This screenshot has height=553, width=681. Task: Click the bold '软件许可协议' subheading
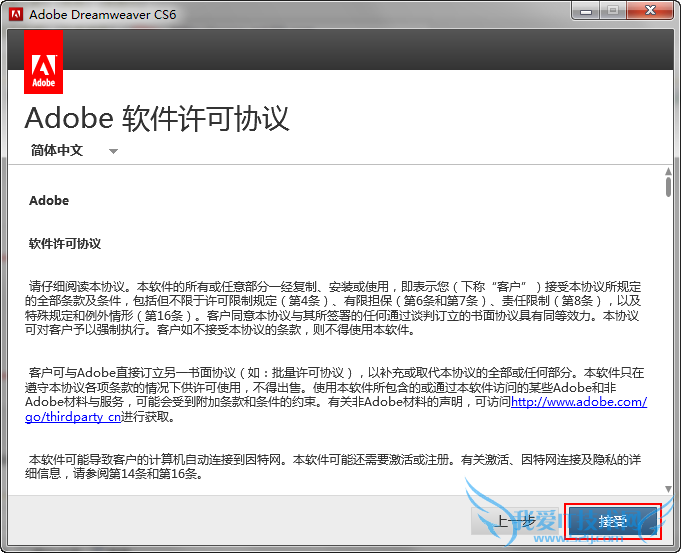tap(65, 244)
